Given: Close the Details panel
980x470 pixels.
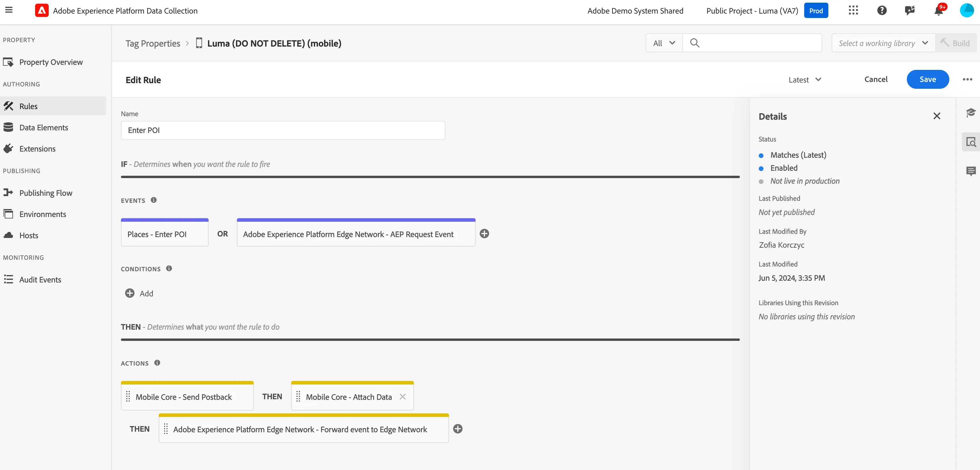Looking at the screenshot, I should pyautogui.click(x=937, y=116).
